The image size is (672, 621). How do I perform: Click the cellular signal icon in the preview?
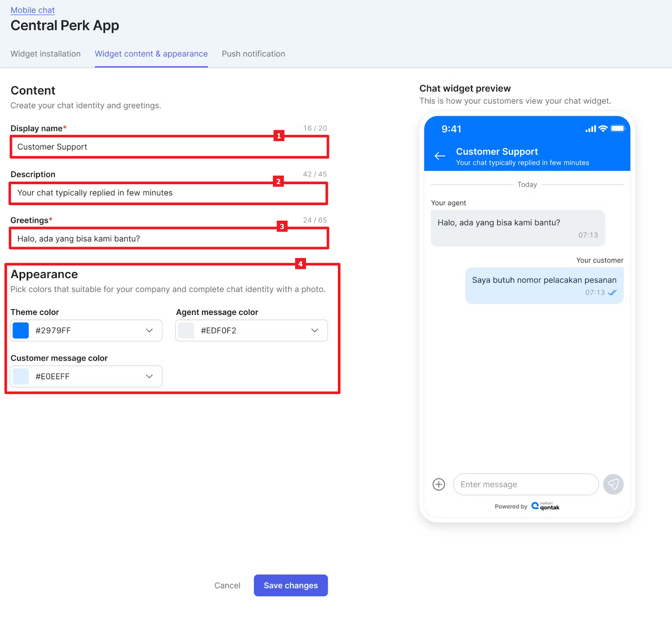[x=591, y=129]
